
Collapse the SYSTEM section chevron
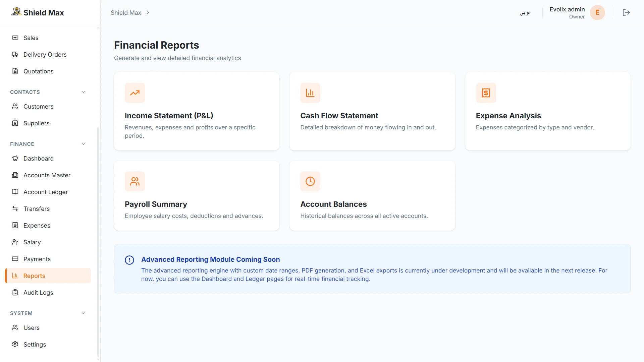point(83,313)
